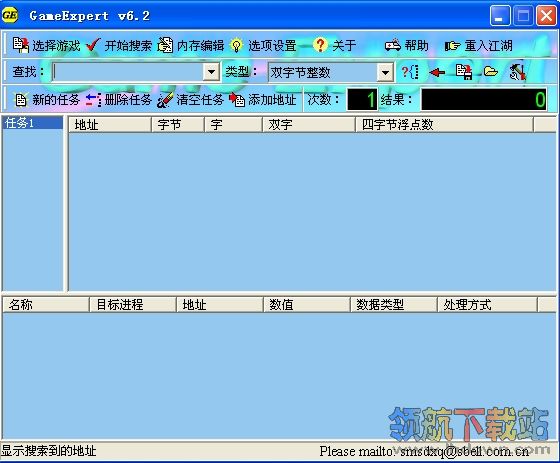Click the 目标进程 column header

[x=133, y=305]
